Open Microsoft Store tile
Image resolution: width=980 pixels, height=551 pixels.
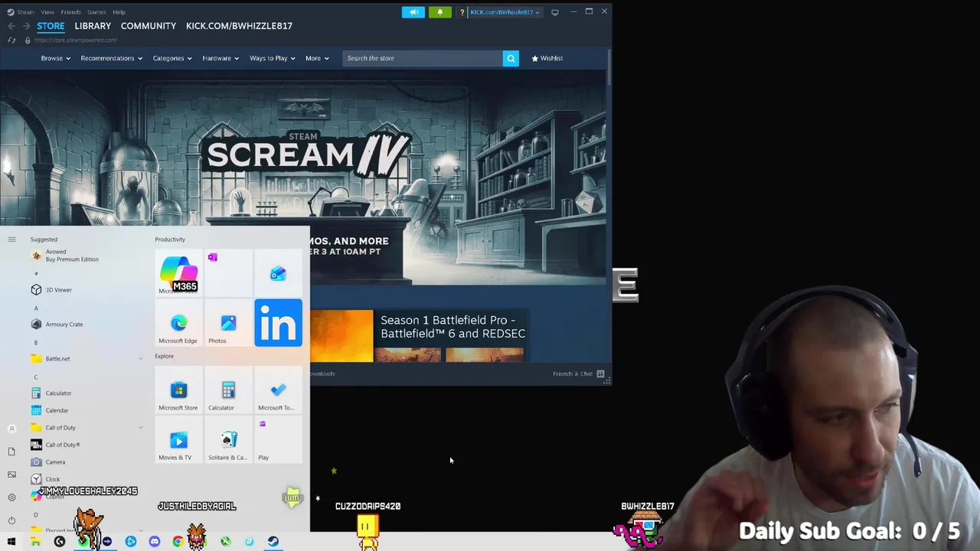[178, 390]
